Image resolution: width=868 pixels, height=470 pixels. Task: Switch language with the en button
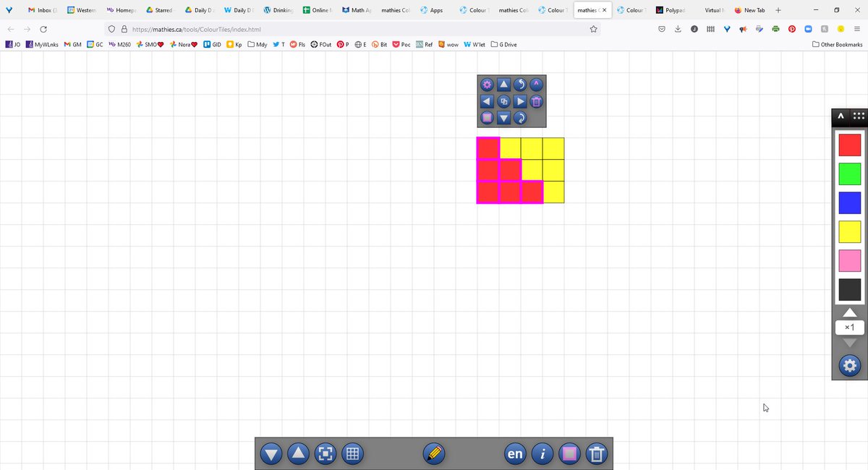[515, 454]
